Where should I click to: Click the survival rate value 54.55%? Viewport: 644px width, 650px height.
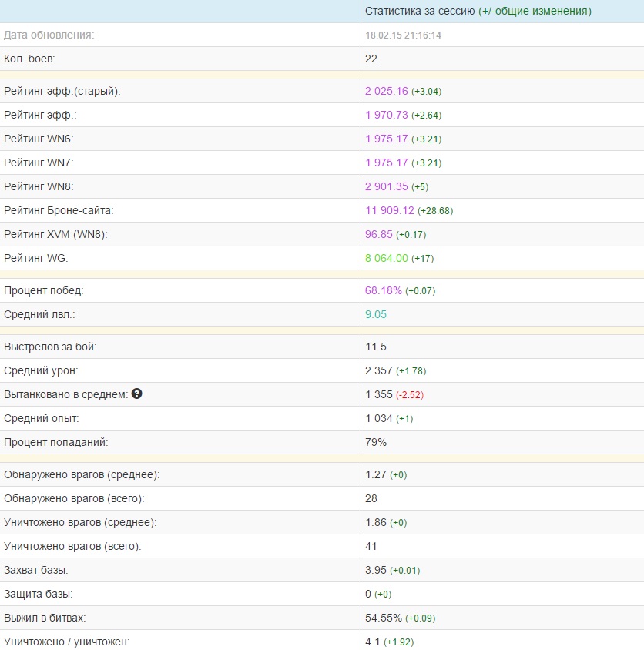pos(384,618)
